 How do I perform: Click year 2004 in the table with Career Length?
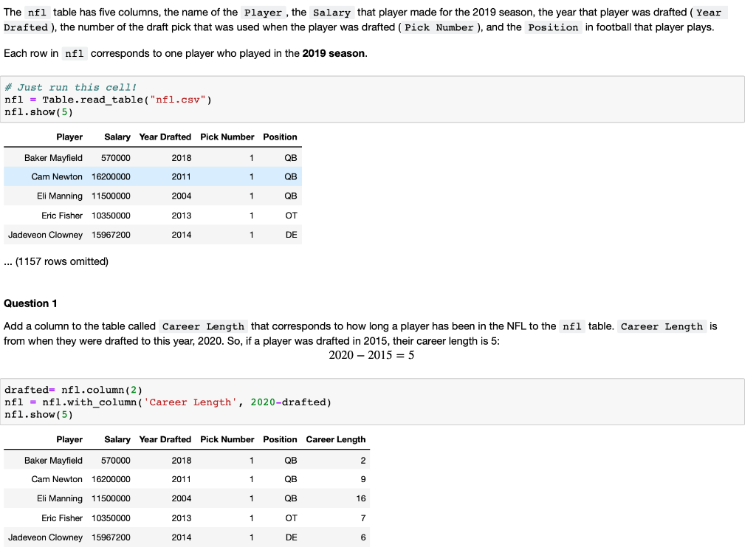click(x=182, y=498)
